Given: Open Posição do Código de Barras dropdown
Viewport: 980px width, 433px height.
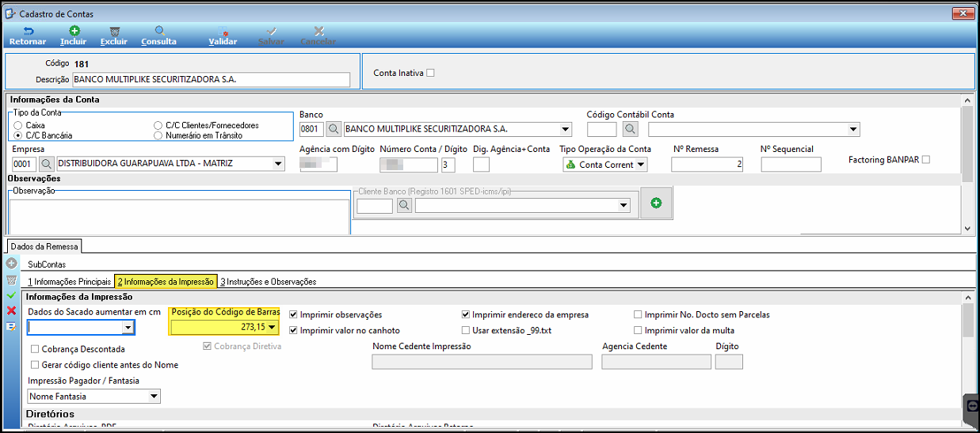Looking at the screenshot, I should point(273,327).
